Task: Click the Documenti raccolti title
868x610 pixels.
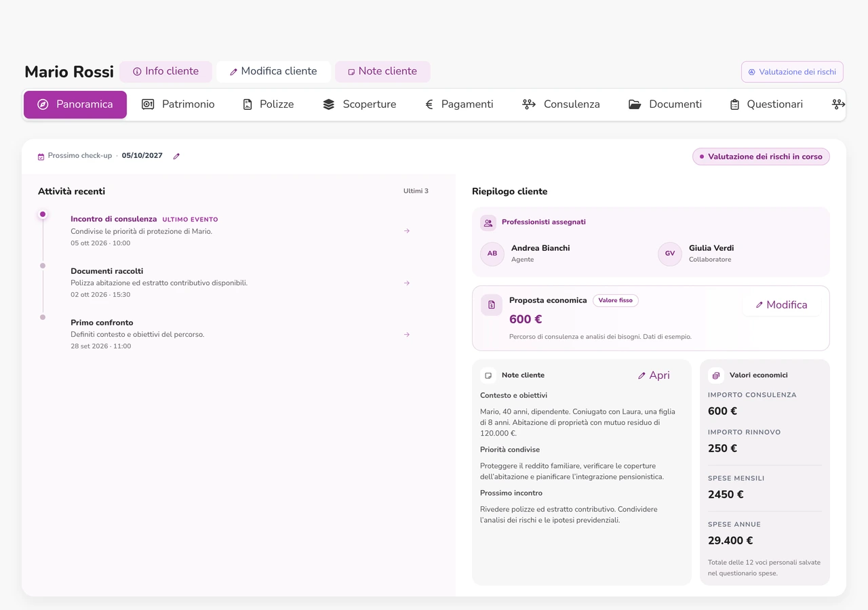Action: [107, 271]
